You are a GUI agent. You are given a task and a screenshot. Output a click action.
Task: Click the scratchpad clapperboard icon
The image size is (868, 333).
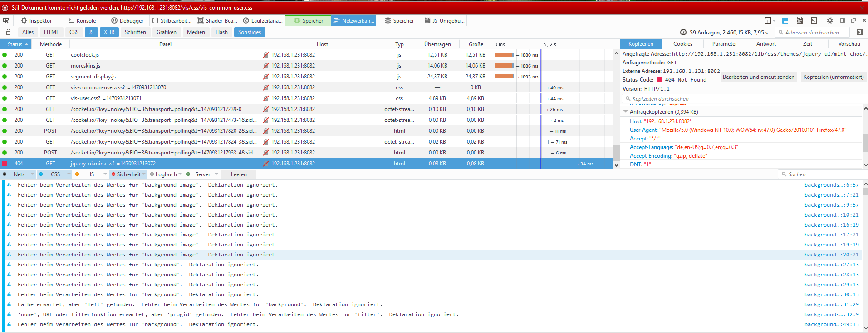click(x=799, y=20)
